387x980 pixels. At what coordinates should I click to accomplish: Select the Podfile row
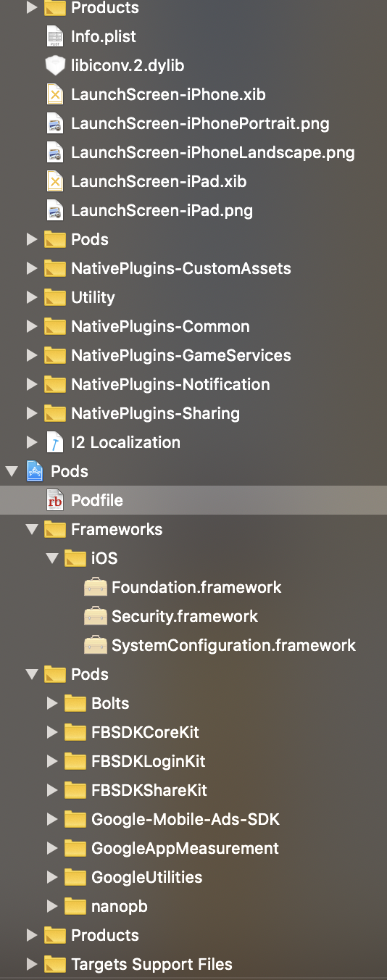point(193,500)
